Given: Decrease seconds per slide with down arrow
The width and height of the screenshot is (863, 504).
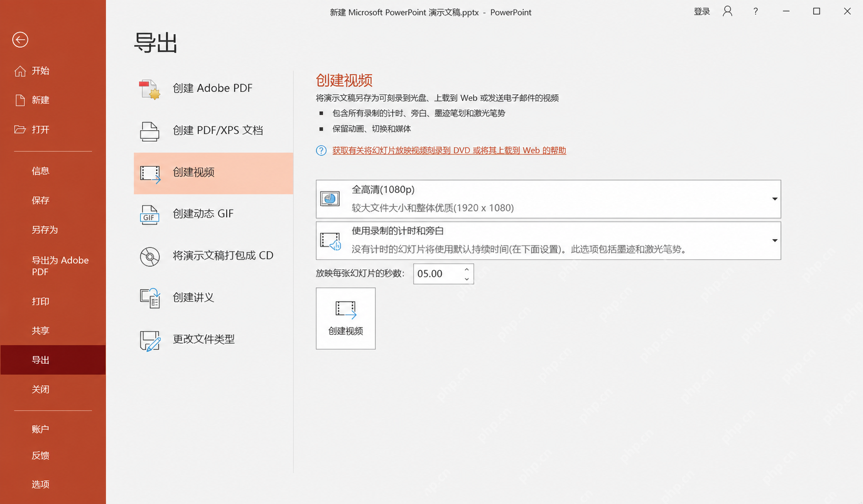Looking at the screenshot, I should [466, 279].
